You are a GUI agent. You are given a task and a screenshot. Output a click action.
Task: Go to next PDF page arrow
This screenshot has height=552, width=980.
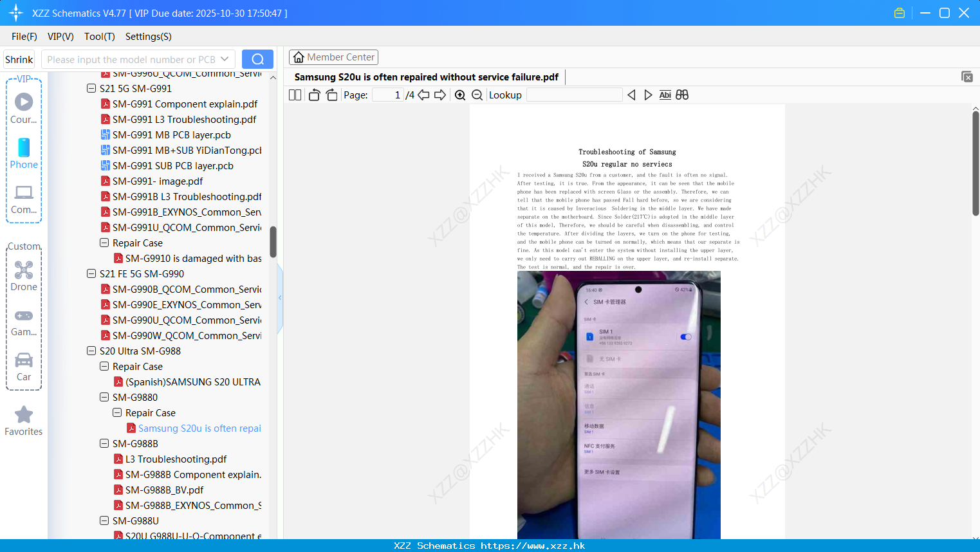440,95
